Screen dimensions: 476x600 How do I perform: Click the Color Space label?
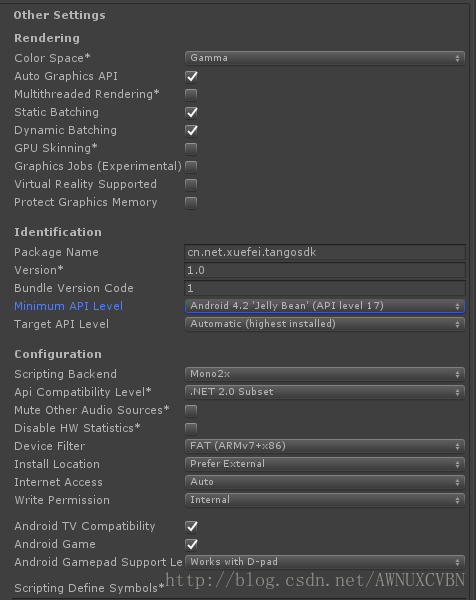[52, 58]
